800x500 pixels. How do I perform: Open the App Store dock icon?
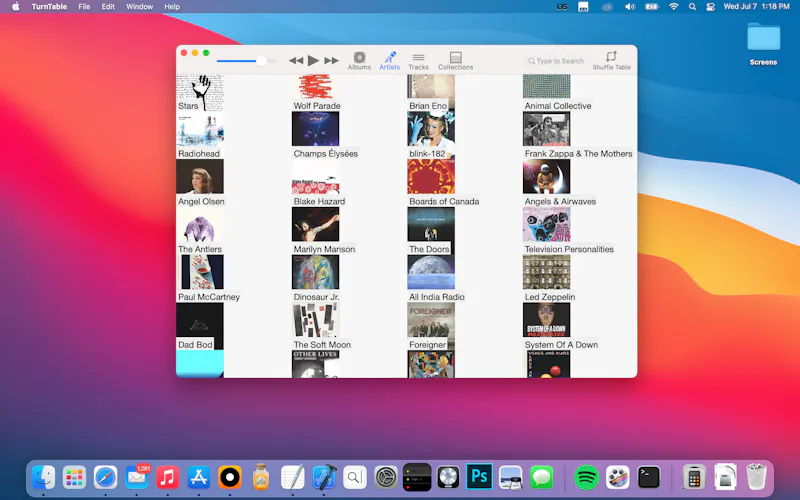198,478
